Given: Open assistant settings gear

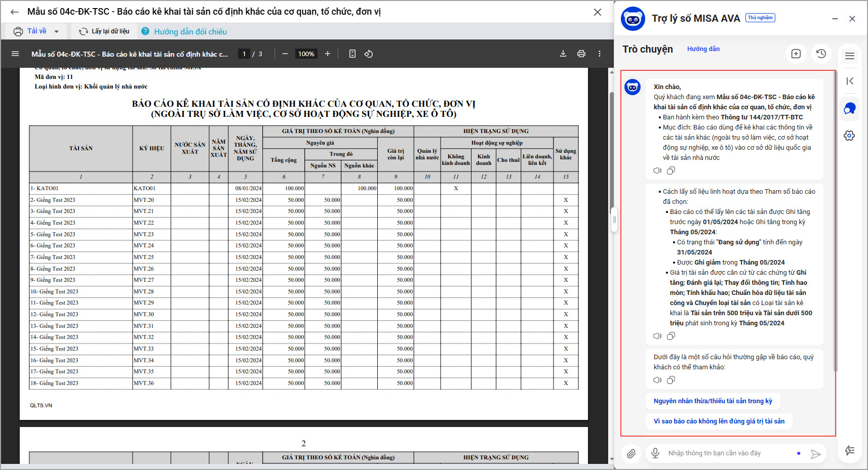Looking at the screenshot, I should click(849, 136).
